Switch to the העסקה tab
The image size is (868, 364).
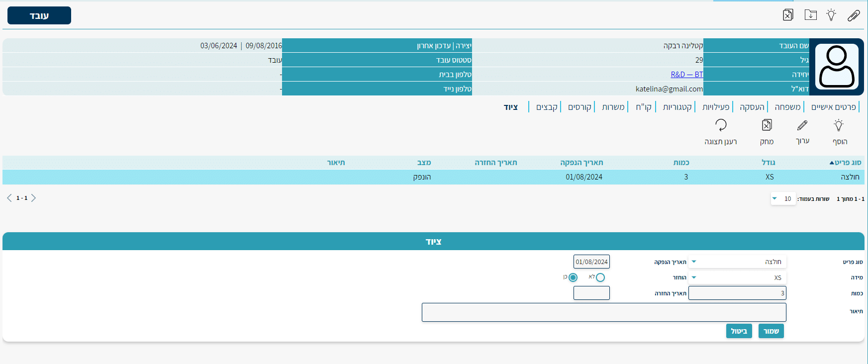(x=752, y=107)
